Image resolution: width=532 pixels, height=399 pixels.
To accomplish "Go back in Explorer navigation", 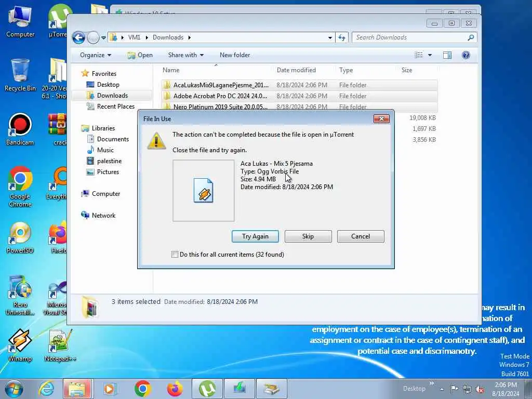I will (79, 37).
